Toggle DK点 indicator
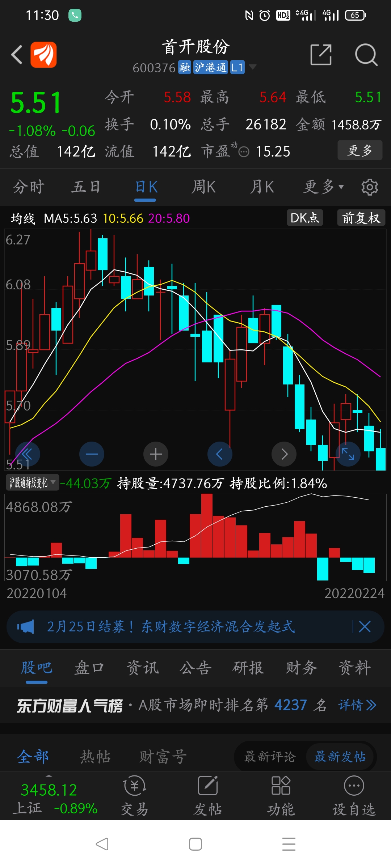 [x=305, y=218]
